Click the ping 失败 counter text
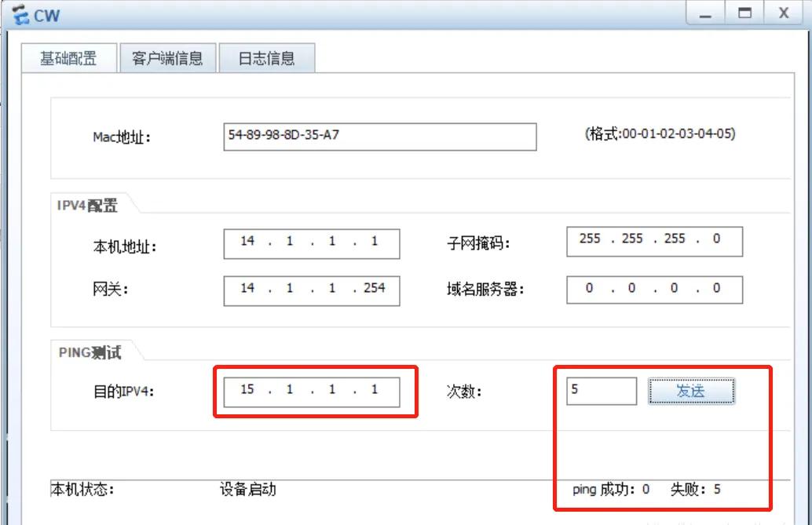This screenshot has width=812, height=525. [x=696, y=489]
